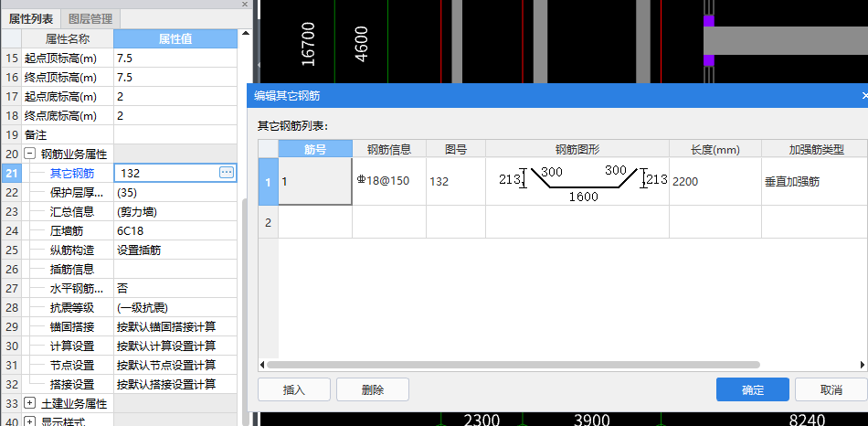Select the 加强筋类型 column header

click(x=814, y=149)
